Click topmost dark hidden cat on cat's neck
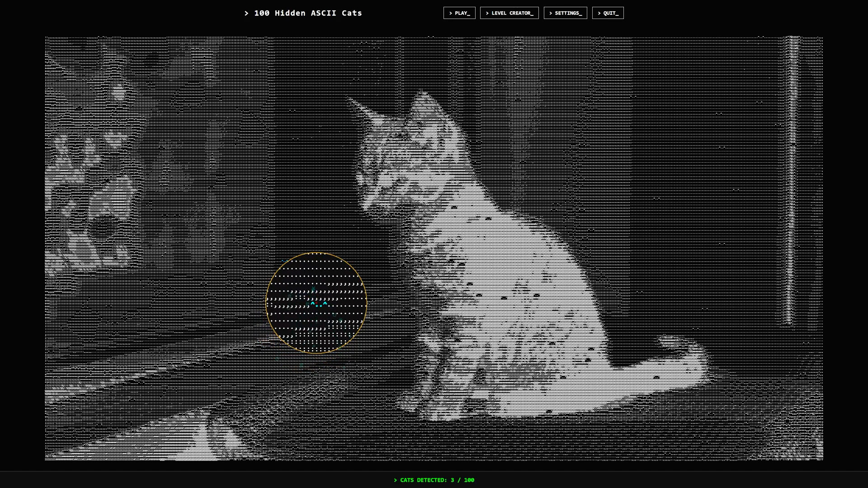Image resolution: width=868 pixels, height=488 pixels. (454, 207)
